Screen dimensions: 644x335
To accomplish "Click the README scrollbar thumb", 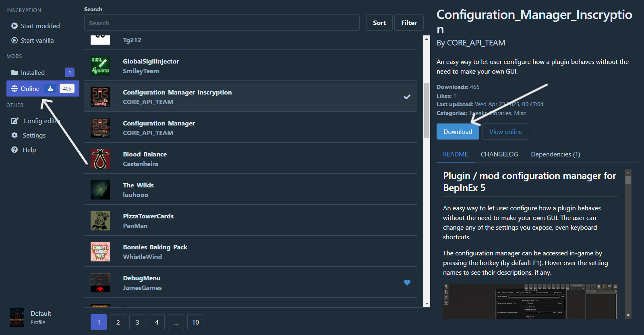I will coord(628,180).
